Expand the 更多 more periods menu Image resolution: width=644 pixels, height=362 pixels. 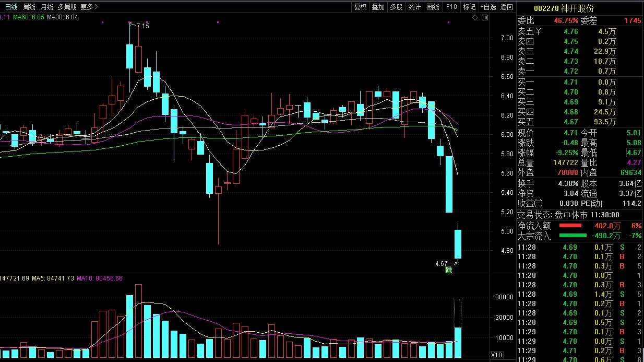tap(89, 7)
